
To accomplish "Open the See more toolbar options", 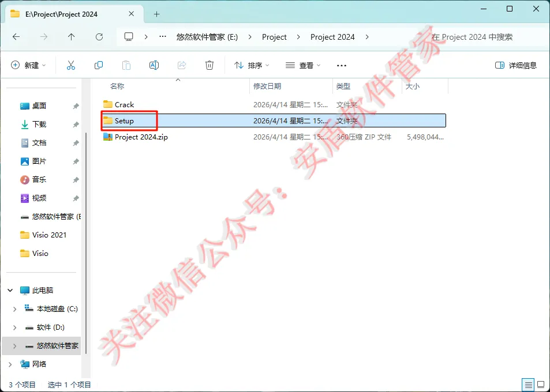I will coord(341,66).
